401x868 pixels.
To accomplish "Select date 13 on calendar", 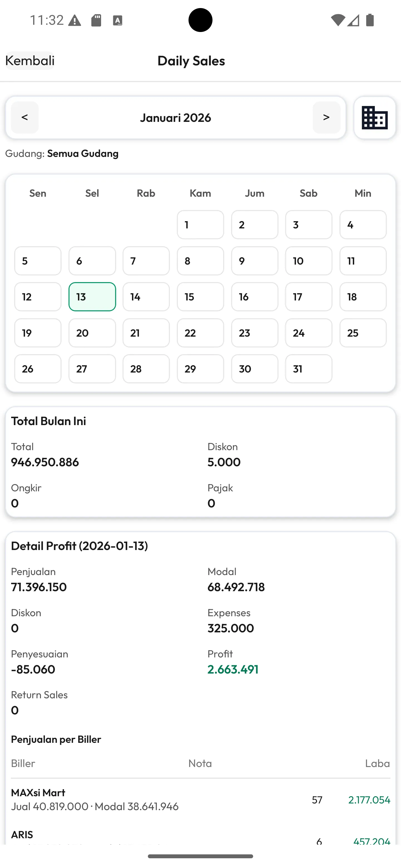I will pos(92,297).
